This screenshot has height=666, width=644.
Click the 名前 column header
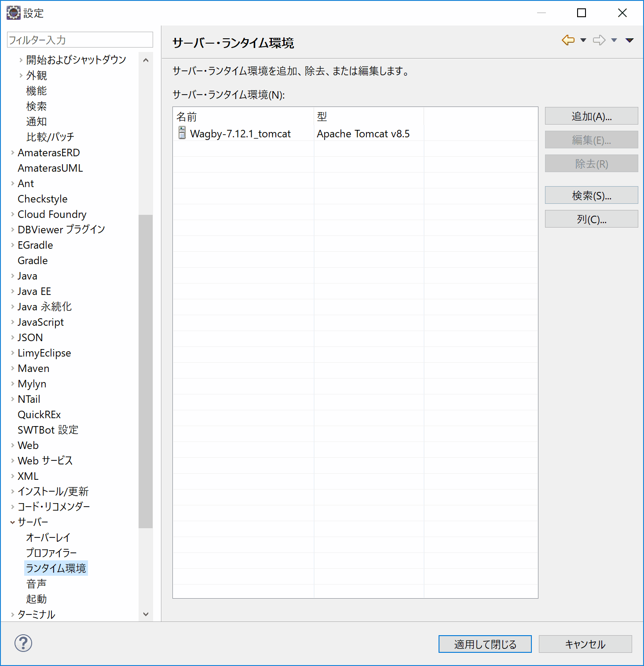pos(244,117)
